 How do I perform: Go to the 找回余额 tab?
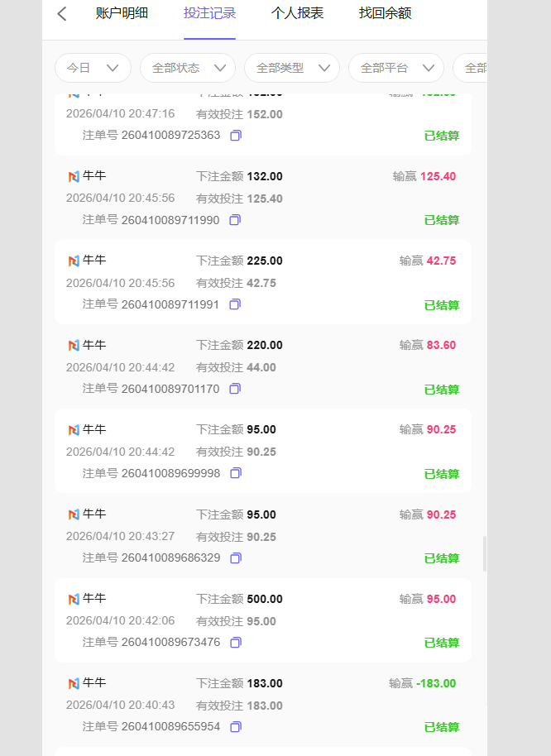tap(385, 13)
